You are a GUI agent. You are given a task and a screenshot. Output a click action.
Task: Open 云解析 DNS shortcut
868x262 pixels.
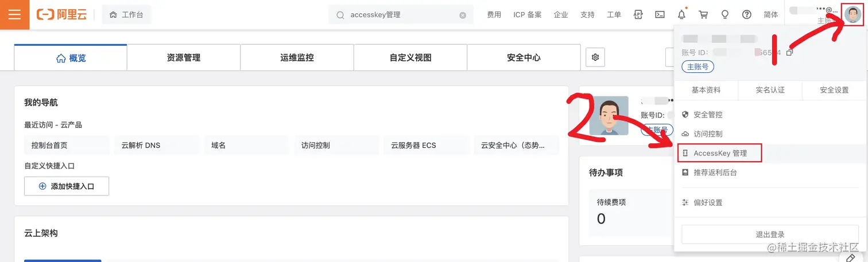157,145
